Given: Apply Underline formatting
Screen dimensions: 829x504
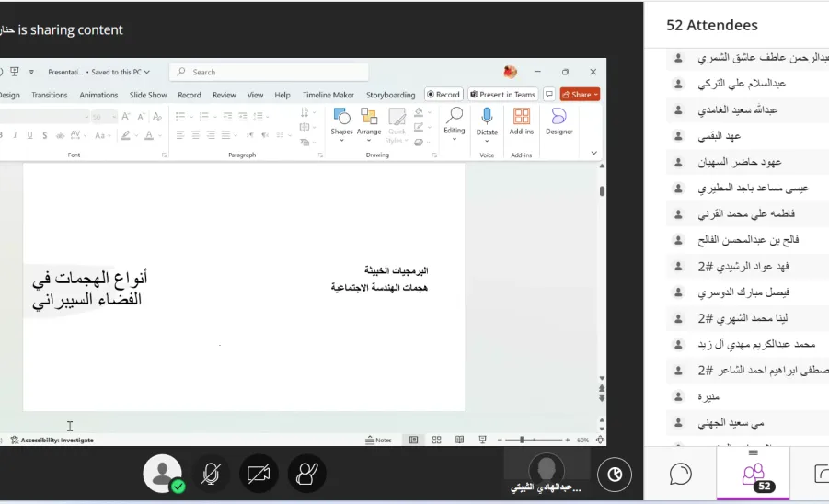Looking at the screenshot, I should pyautogui.click(x=29, y=135).
